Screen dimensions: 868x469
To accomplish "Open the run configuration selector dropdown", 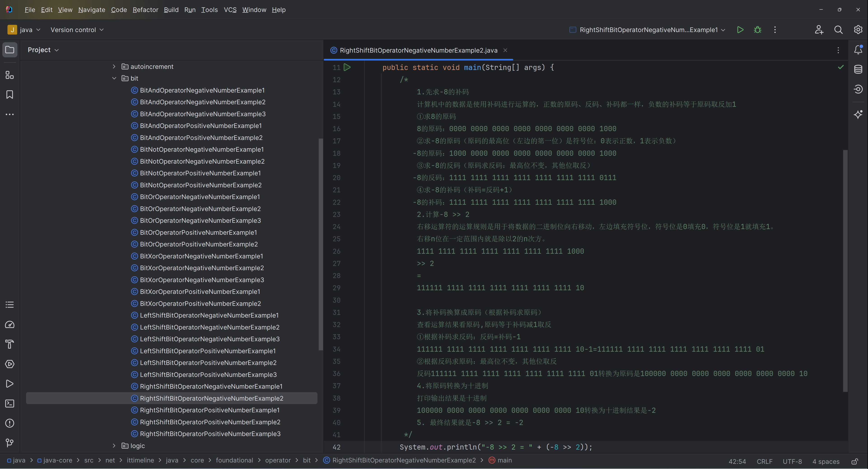I will [647, 30].
